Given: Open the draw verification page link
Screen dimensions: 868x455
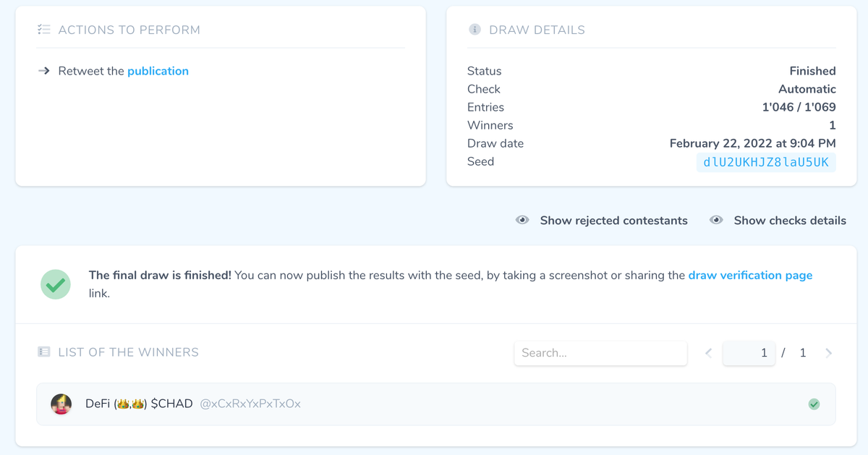Looking at the screenshot, I should tap(750, 275).
